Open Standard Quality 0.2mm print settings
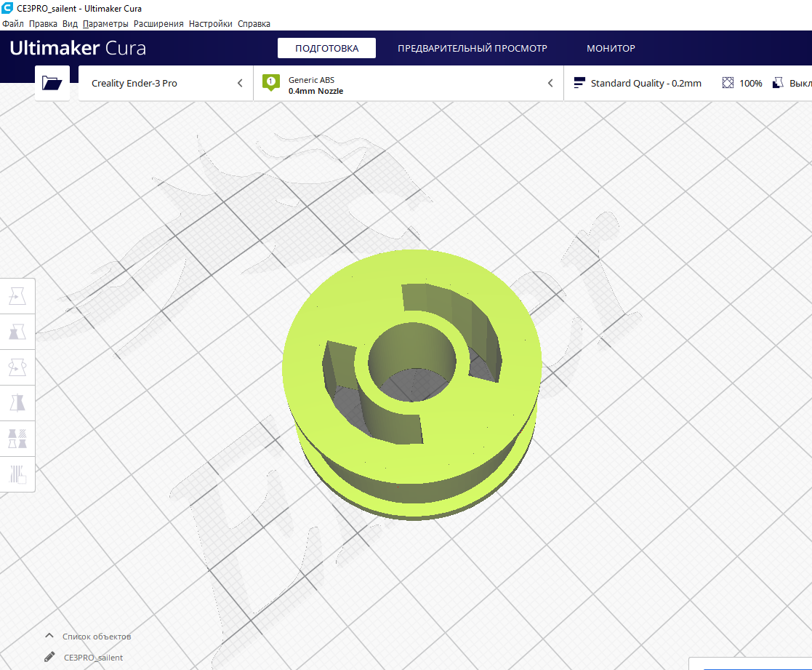The height and width of the screenshot is (670, 812). 646,84
